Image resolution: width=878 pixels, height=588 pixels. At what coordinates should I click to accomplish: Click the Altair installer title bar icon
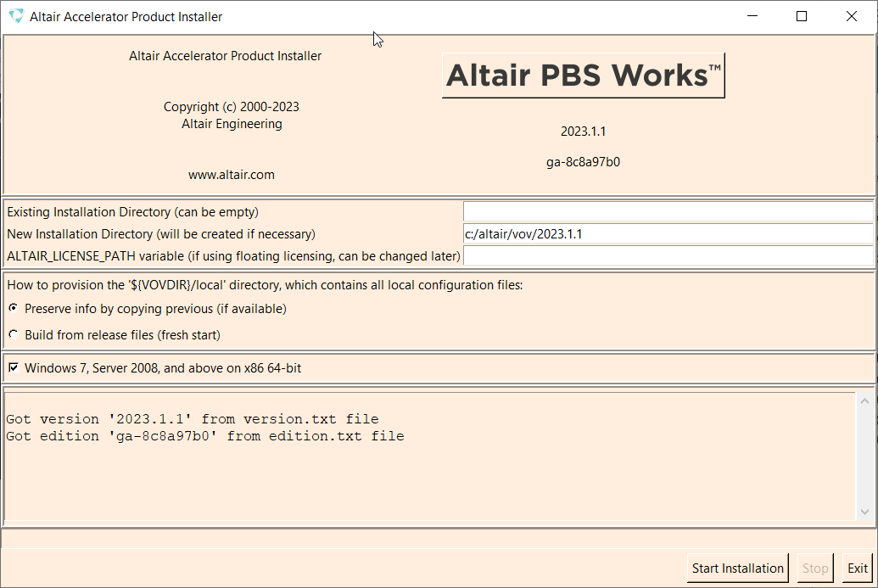click(16, 16)
